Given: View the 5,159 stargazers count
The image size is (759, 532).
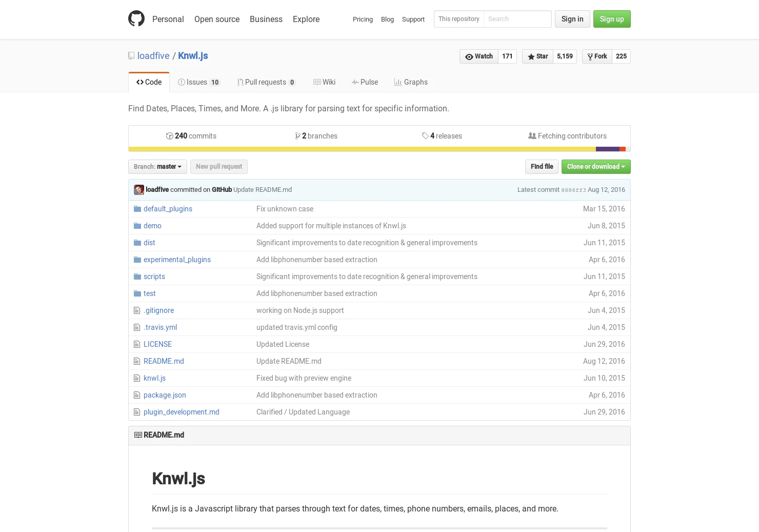Looking at the screenshot, I should coord(565,56).
